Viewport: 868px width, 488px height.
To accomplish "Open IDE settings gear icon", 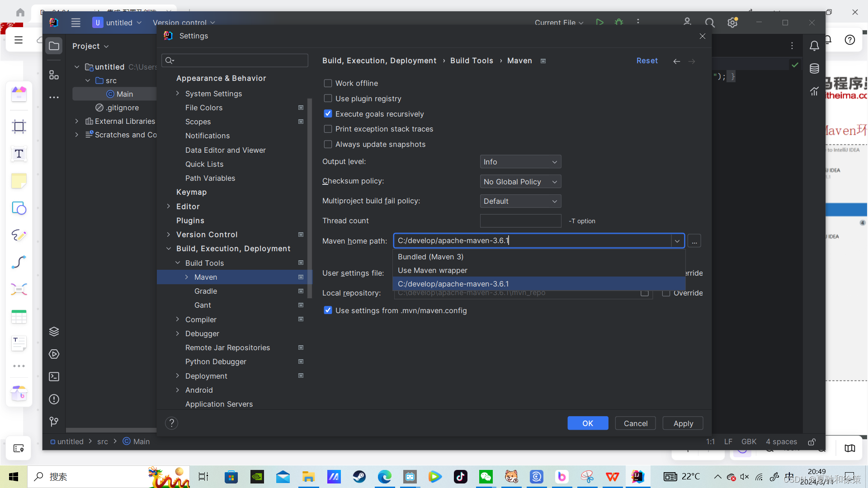I will (732, 22).
